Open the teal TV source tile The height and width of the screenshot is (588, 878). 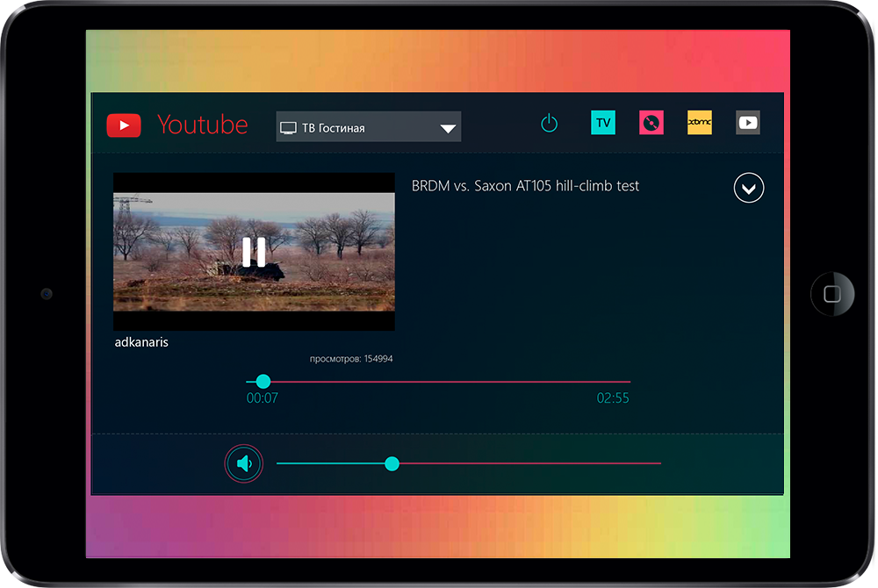(x=603, y=123)
